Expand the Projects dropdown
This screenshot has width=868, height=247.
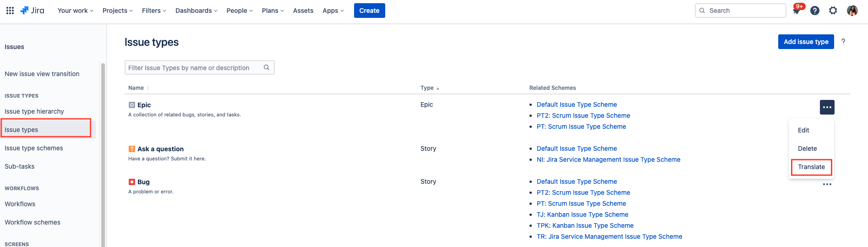coord(117,11)
